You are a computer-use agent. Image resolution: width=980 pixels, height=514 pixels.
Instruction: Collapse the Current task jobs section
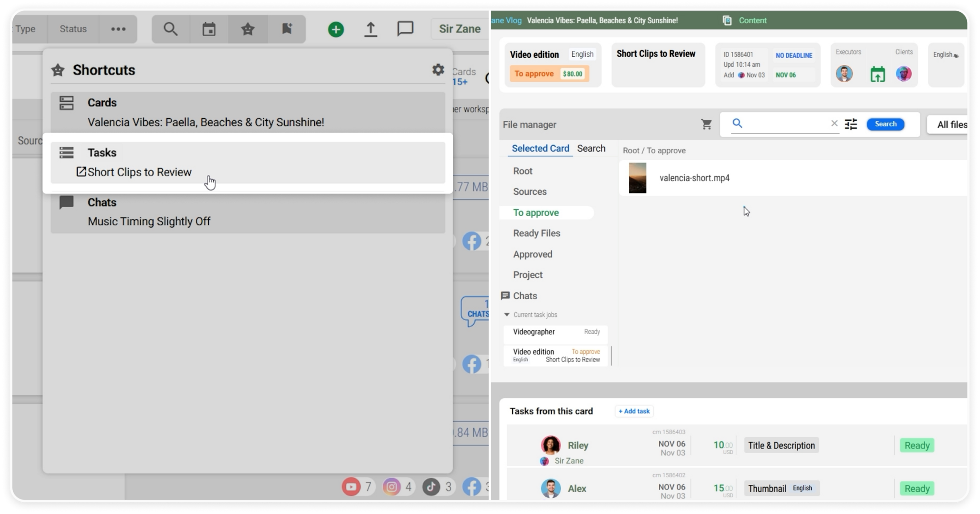[507, 315]
